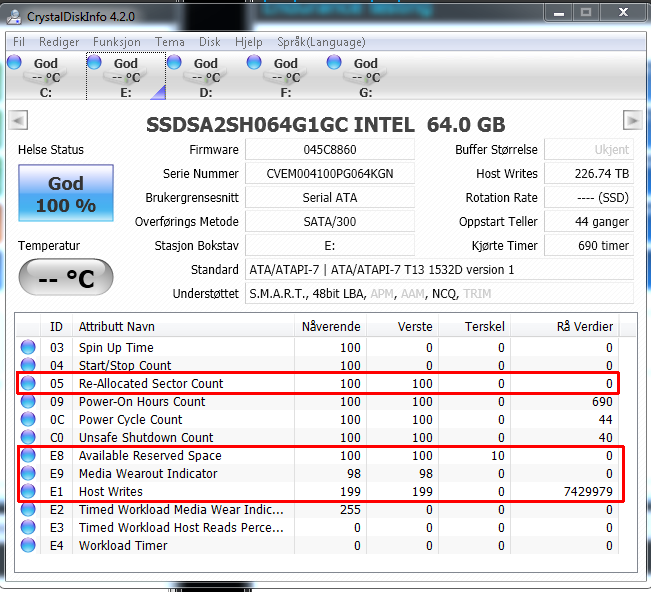Viewport: 651px width, 592px height.
Task: Select the Unsafe Shutdown Count attribute name
Action: 146,438
